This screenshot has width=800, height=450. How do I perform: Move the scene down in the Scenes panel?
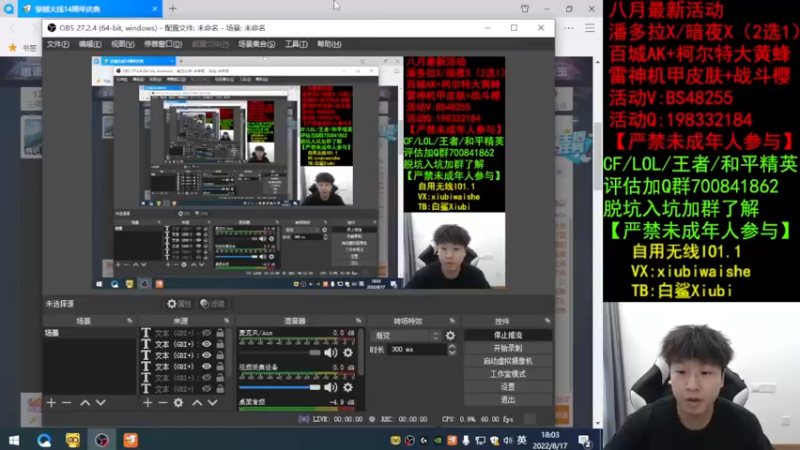coord(101,403)
